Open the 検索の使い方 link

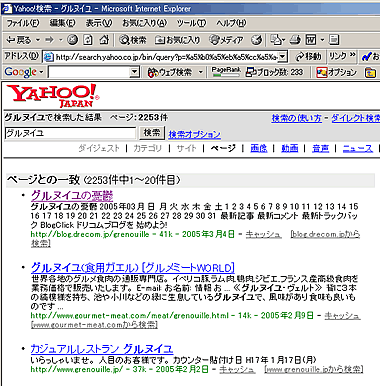pyautogui.click(x=296, y=118)
